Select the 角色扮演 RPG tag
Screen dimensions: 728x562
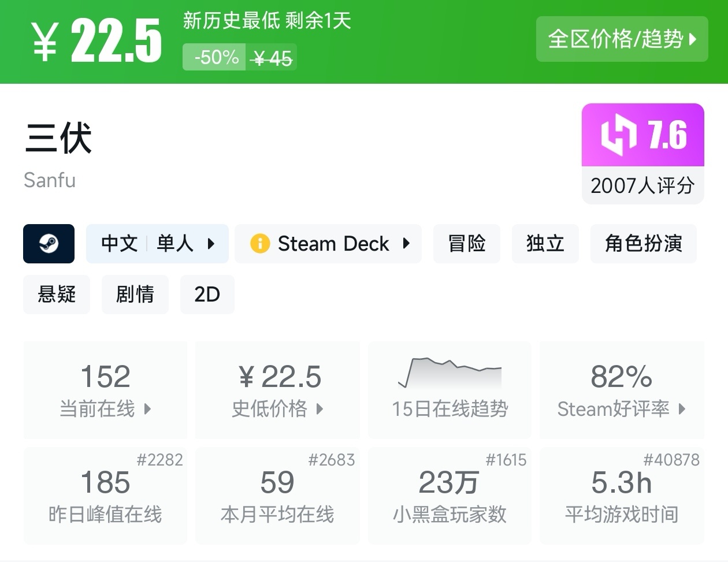(644, 244)
